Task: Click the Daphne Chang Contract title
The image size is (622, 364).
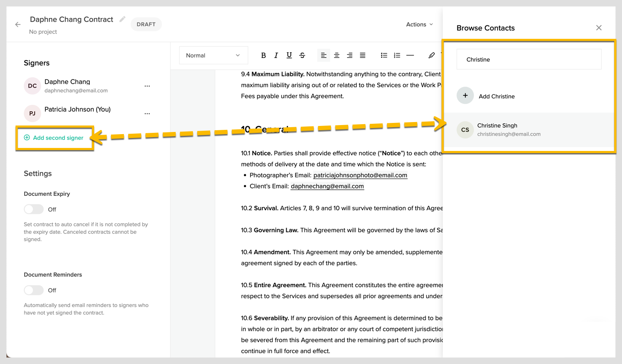Action: tap(71, 19)
